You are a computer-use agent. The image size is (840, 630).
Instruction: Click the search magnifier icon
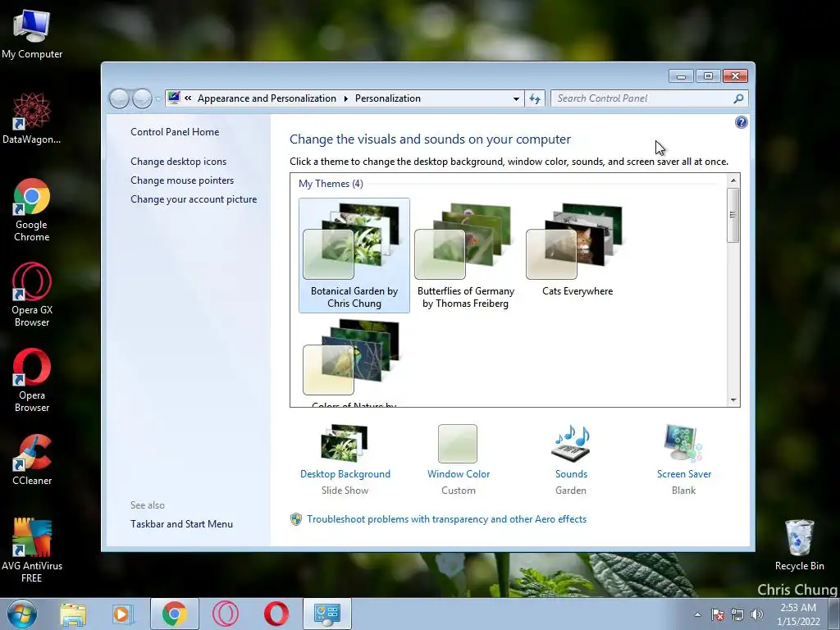[738, 98]
